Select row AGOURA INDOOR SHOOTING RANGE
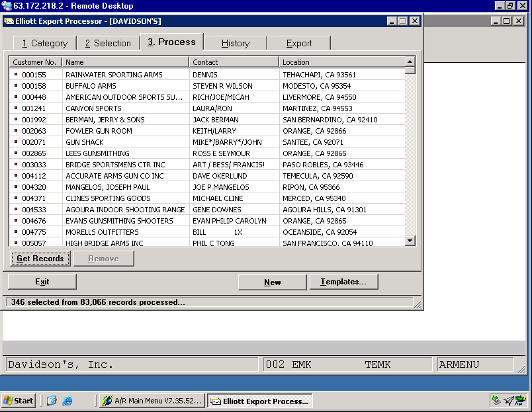532x412 pixels. [x=207, y=209]
